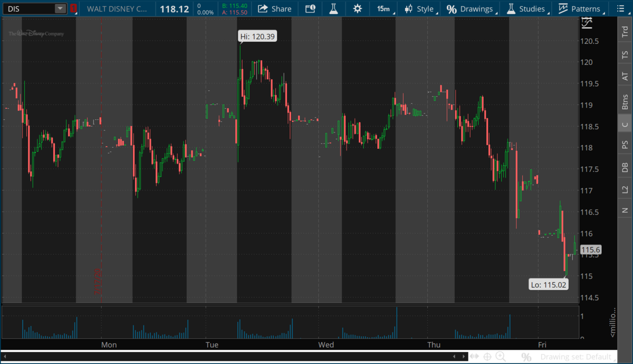Open the PS sidebar tab
Viewport: 633px width, 364px height.
[625, 144]
